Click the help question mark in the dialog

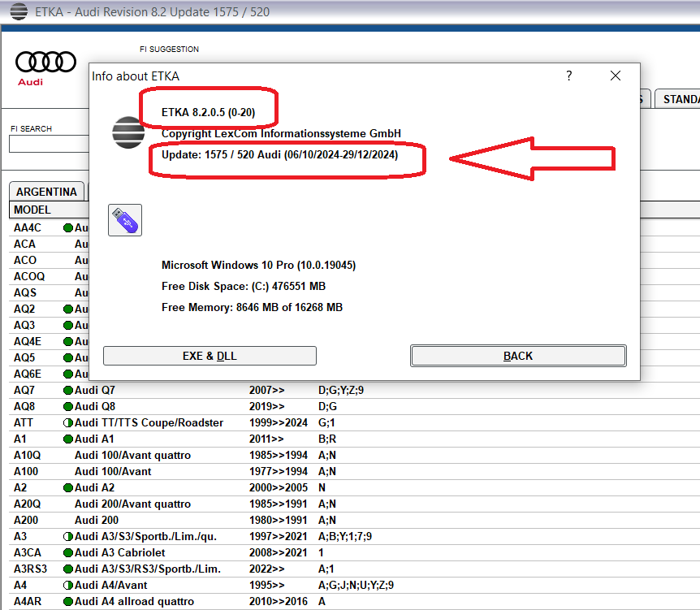pyautogui.click(x=568, y=76)
